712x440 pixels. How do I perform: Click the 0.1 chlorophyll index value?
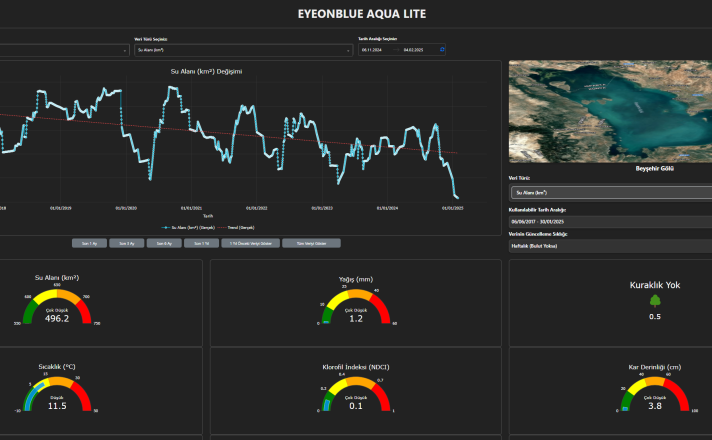(356, 406)
